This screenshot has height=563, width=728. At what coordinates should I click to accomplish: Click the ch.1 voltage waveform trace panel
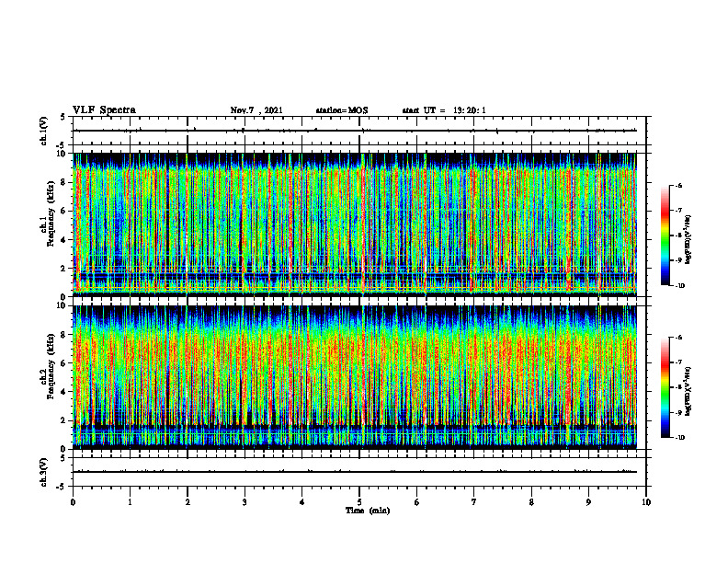coord(359,131)
